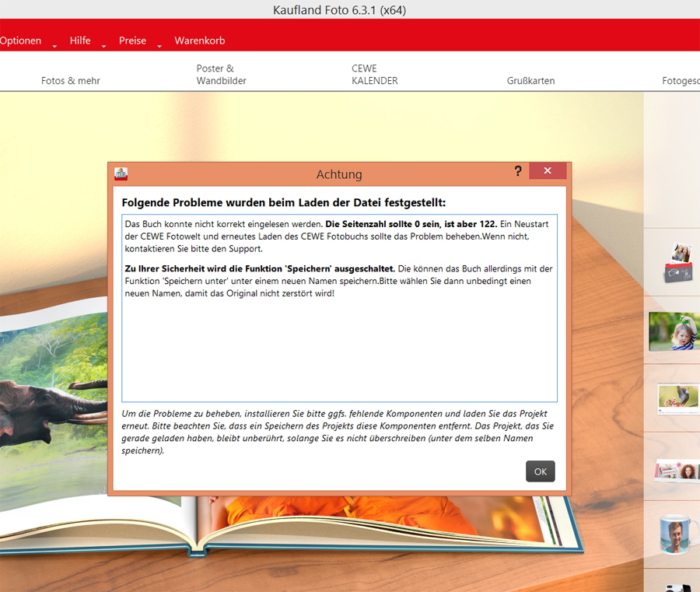Select the child portrait wall picture thumbnail
700x592 pixels.
point(674,331)
